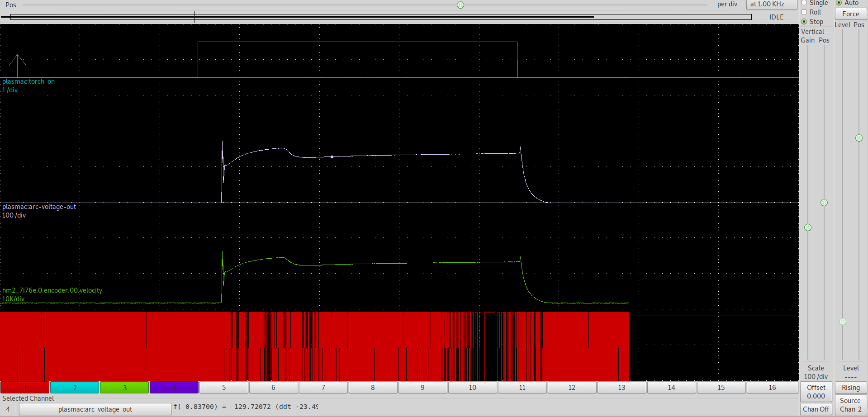Enable channel 6
Image resolution: width=868 pixels, height=417 pixels.
click(274, 388)
